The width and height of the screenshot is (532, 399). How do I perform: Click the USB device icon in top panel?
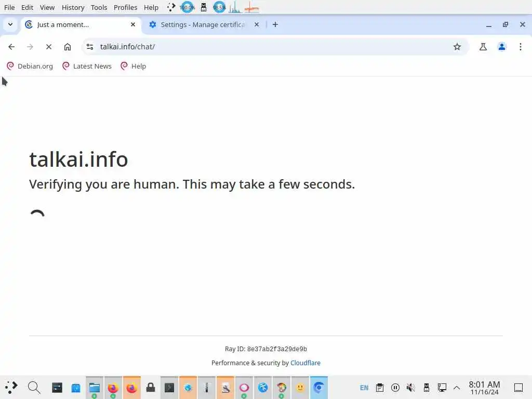click(204, 7)
